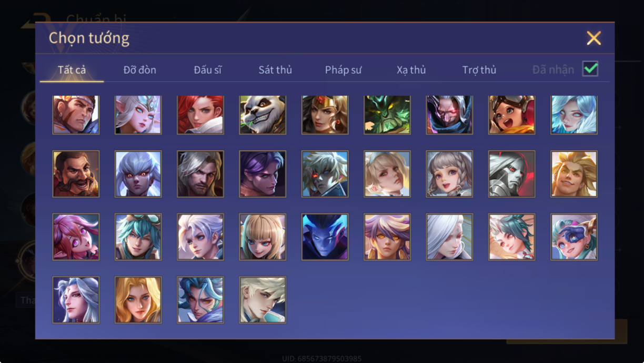Select the panda hero portrait
This screenshot has width=644, height=363.
click(x=263, y=115)
